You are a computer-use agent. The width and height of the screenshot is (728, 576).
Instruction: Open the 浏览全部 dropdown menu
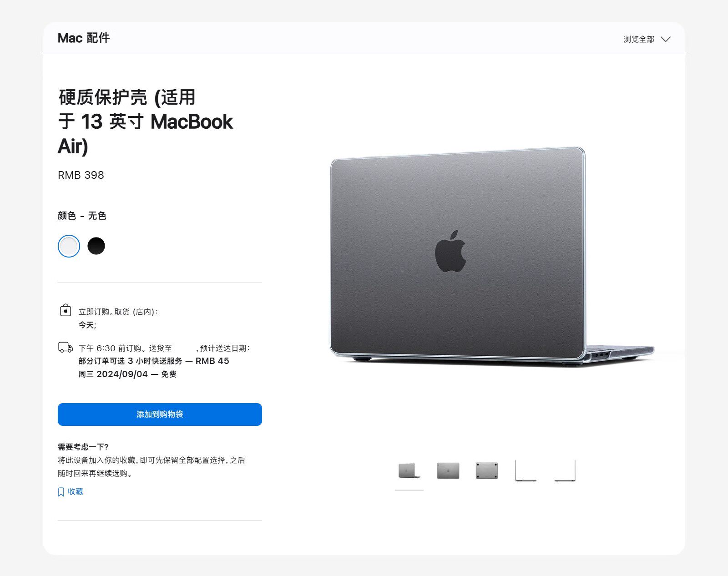coord(647,39)
